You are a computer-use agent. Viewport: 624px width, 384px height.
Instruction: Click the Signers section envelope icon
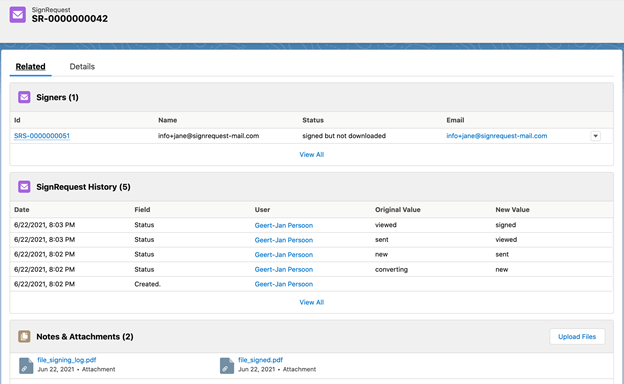[x=24, y=97]
